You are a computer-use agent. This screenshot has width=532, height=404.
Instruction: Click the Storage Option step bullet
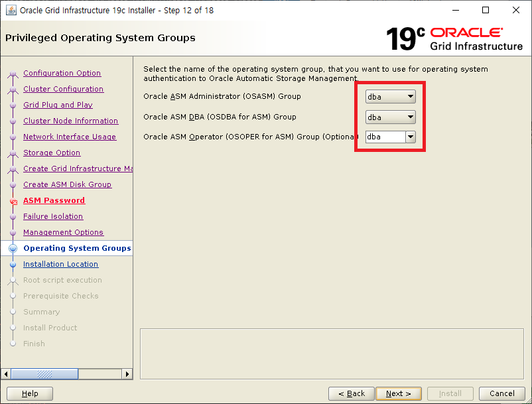13,153
